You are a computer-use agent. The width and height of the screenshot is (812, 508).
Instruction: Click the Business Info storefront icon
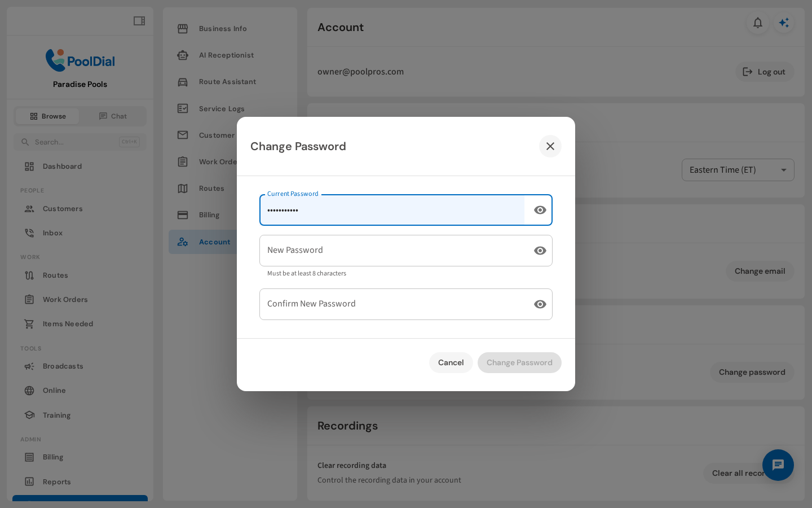(183, 29)
